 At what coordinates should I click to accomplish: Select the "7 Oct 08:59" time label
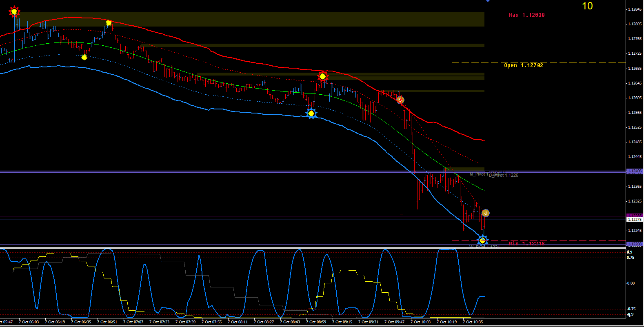tap(317, 322)
